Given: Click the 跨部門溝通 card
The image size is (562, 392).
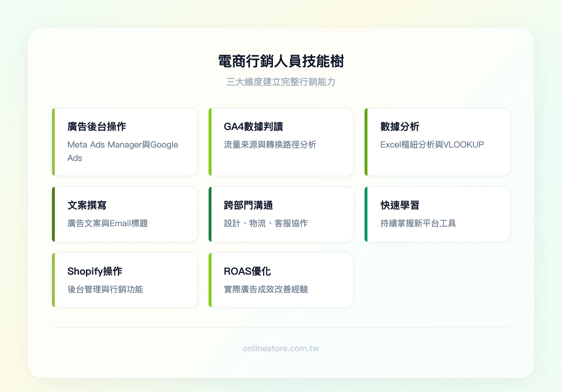Looking at the screenshot, I should coord(281,214).
